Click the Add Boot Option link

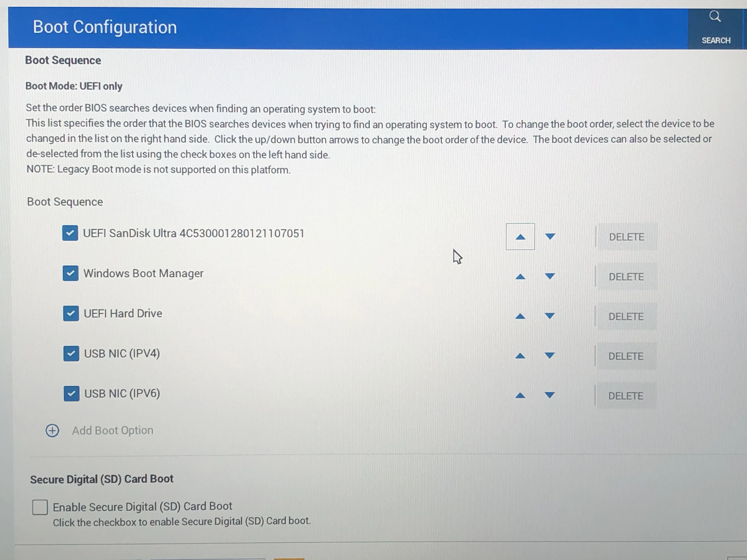112,431
